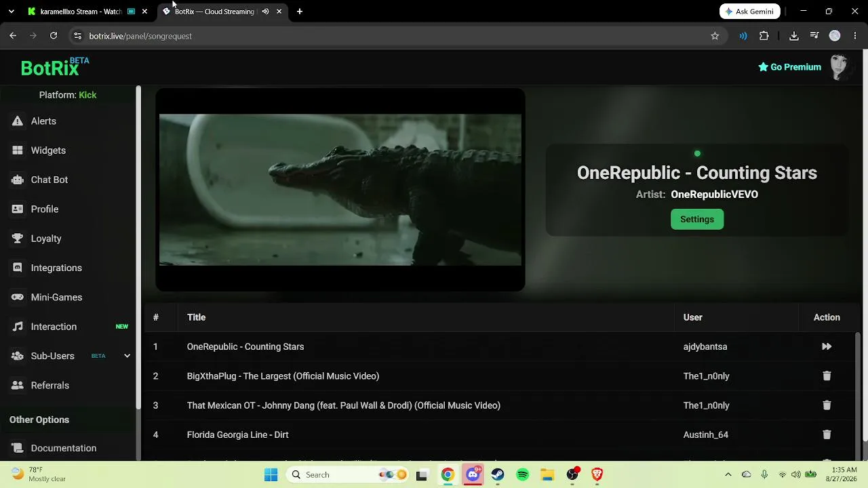Open Steam from the taskbar
This screenshot has height=488, width=868.
click(x=498, y=474)
